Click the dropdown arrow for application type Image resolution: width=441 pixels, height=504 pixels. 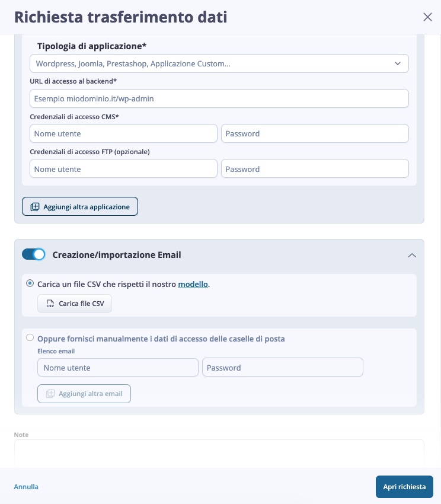tap(398, 63)
